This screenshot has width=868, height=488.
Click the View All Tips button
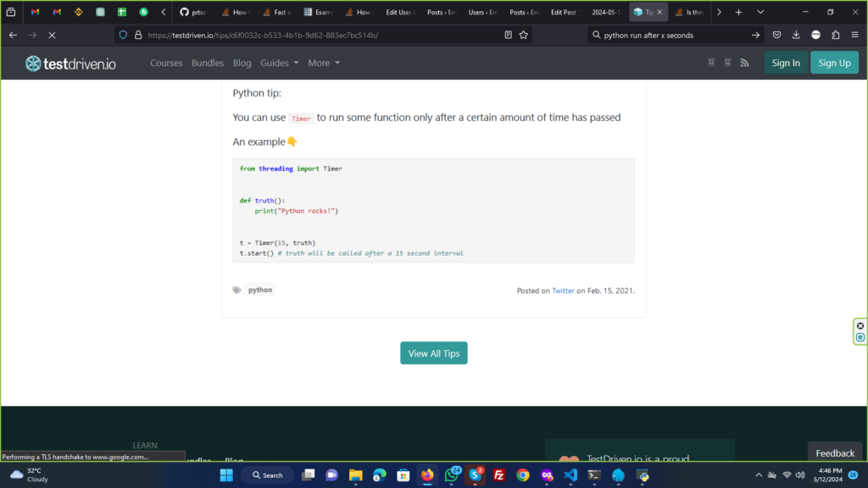tap(433, 353)
